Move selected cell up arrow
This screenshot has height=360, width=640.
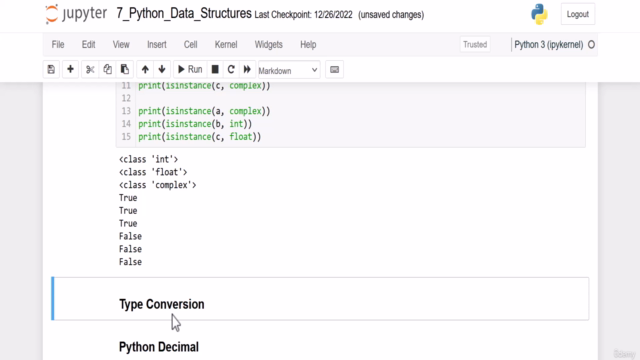[145, 69]
